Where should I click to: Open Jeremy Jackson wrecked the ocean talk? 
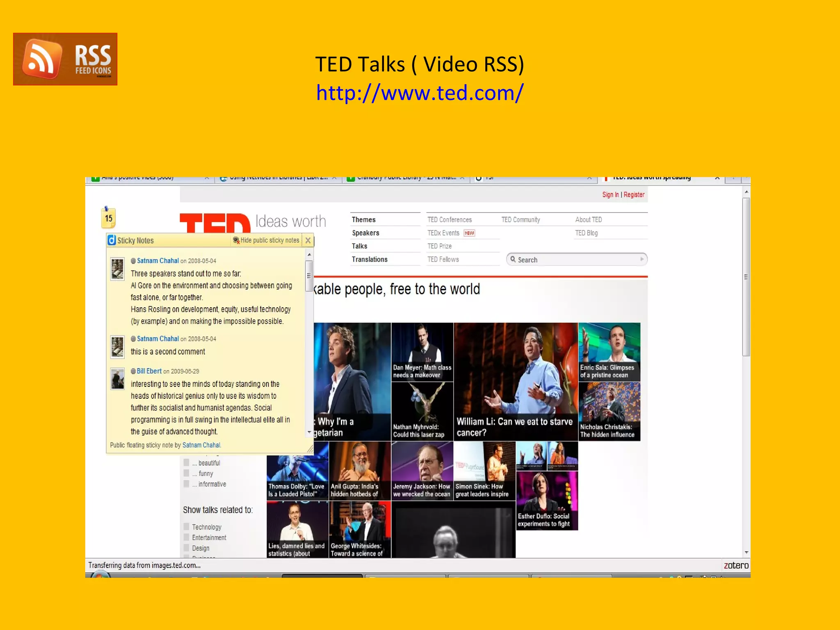pyautogui.click(x=422, y=471)
